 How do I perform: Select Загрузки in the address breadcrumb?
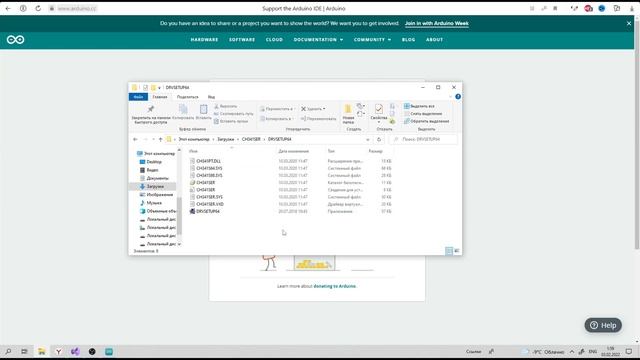[x=225, y=139]
